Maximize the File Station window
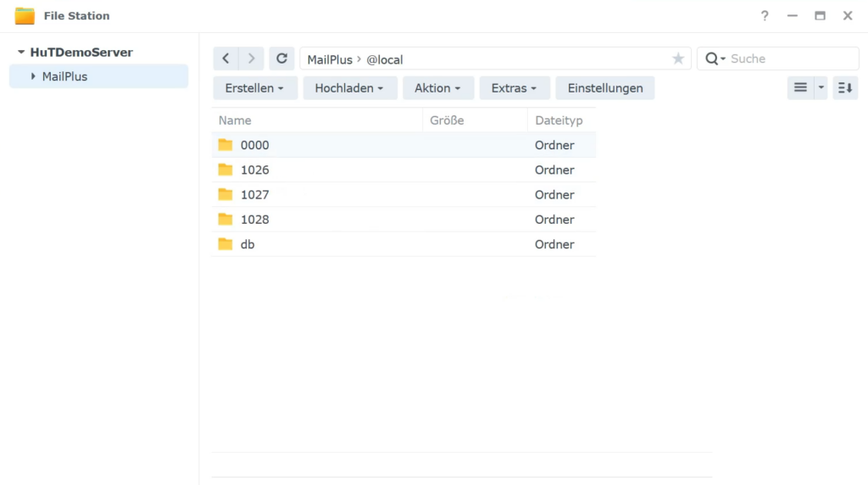This screenshot has width=868, height=485. coord(820,15)
